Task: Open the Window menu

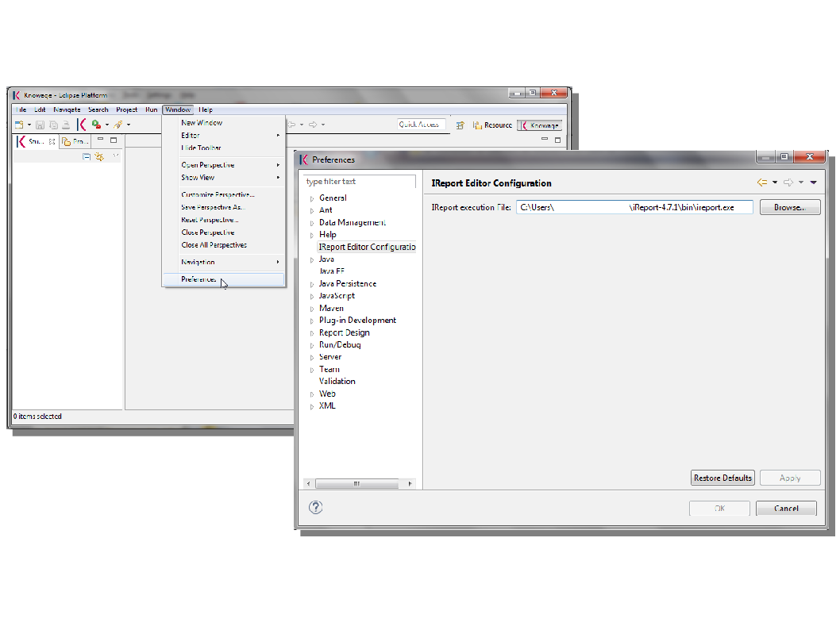Action: pos(178,109)
